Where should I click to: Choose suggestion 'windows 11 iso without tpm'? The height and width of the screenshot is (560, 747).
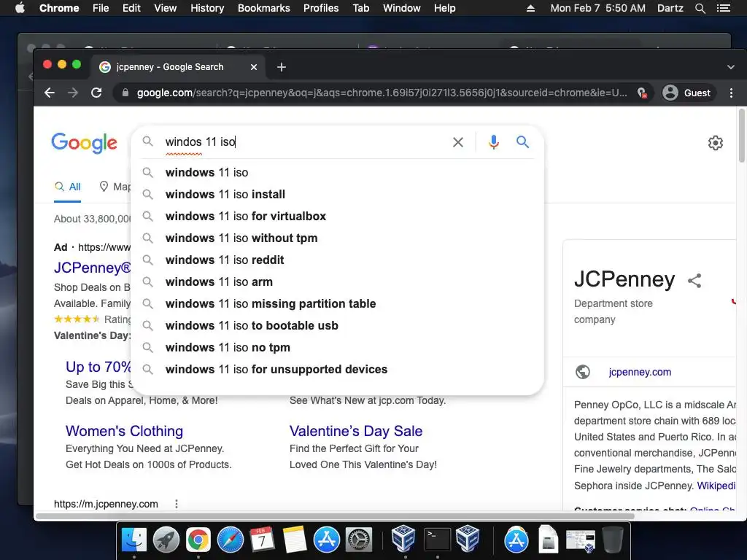pos(337,238)
